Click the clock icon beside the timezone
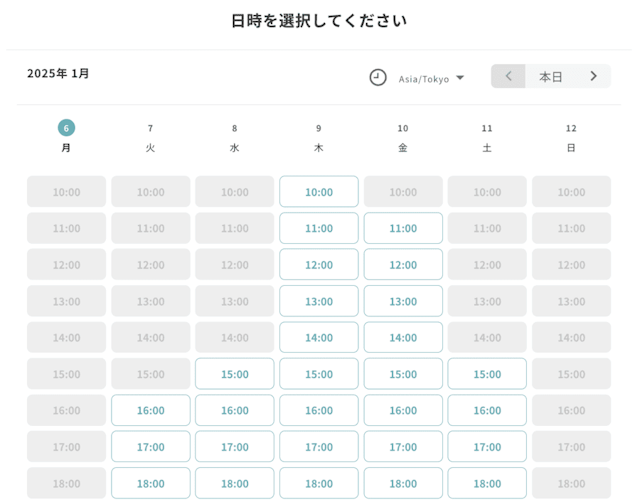Viewport: 640px width, 502px height. 378,77
